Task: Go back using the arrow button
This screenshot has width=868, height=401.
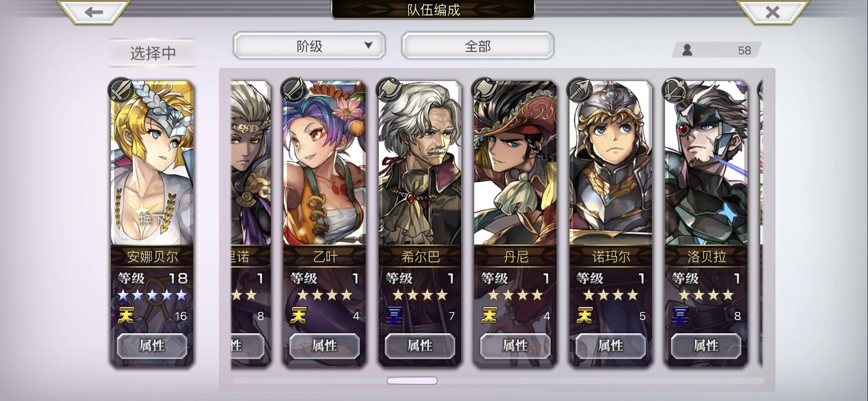Action: click(93, 12)
